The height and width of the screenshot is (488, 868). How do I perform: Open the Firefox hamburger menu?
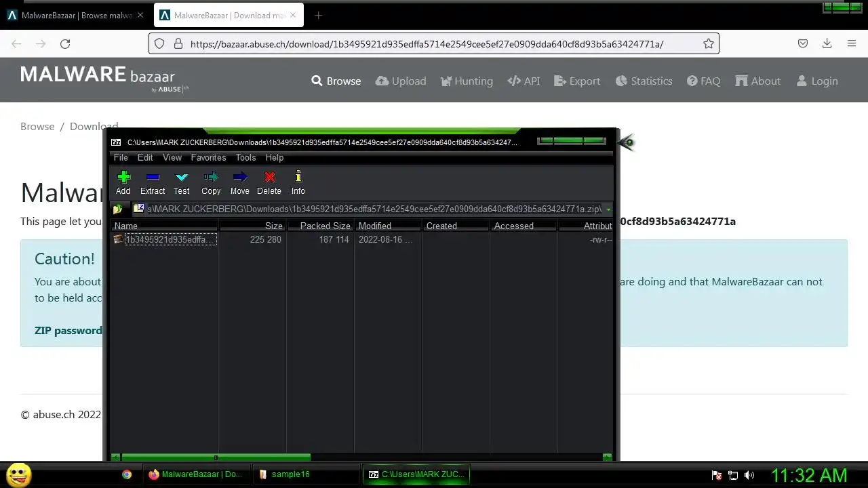[x=852, y=44]
